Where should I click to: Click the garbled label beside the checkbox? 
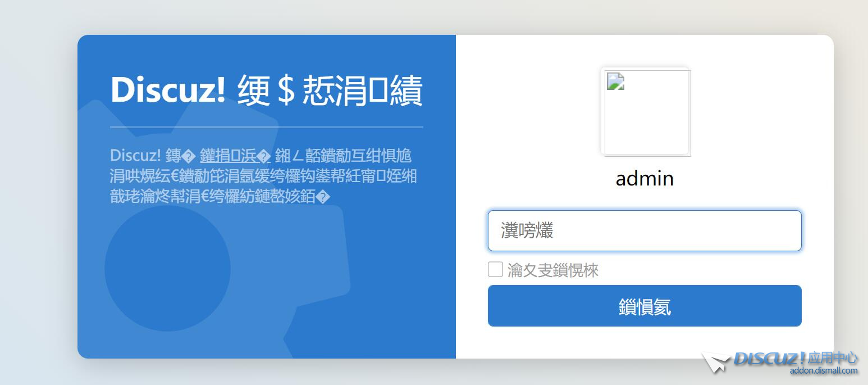(553, 270)
